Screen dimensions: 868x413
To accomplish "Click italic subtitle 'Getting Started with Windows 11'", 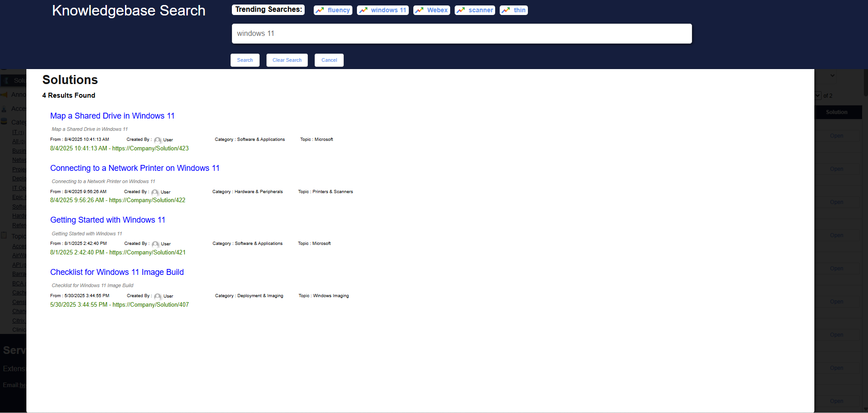I will [x=87, y=234].
